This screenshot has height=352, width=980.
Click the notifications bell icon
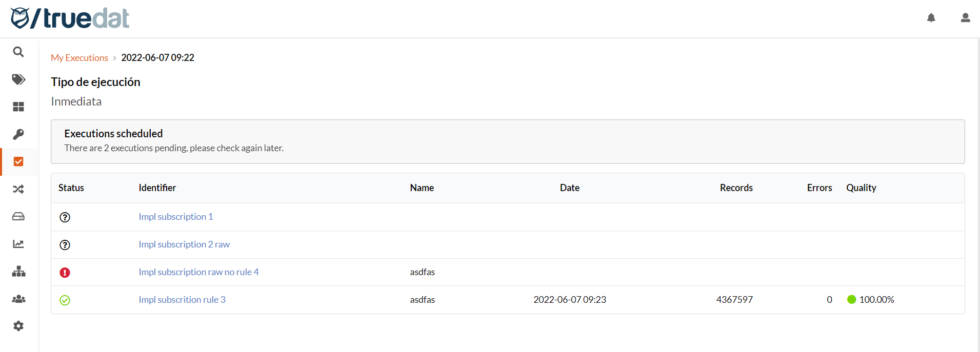931,18
